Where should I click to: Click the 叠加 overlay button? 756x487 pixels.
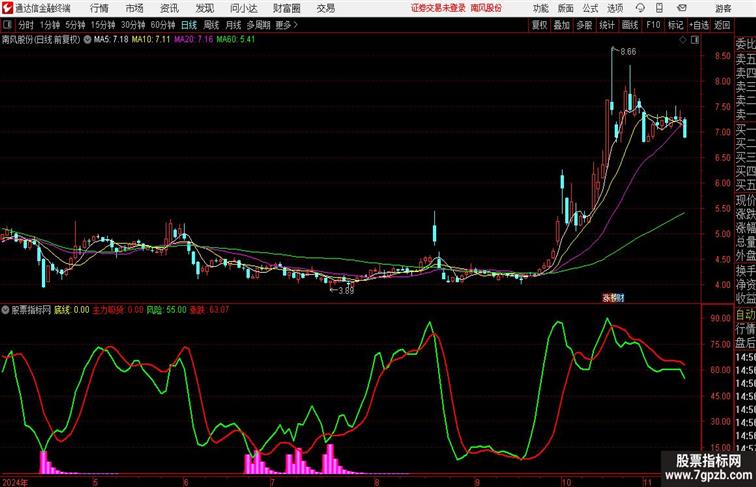[x=562, y=25]
